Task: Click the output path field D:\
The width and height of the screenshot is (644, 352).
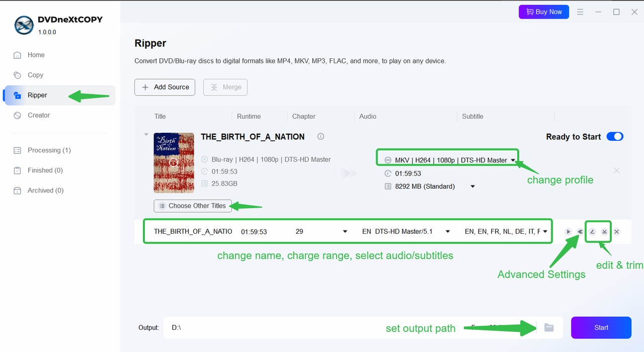Action: tap(351, 327)
